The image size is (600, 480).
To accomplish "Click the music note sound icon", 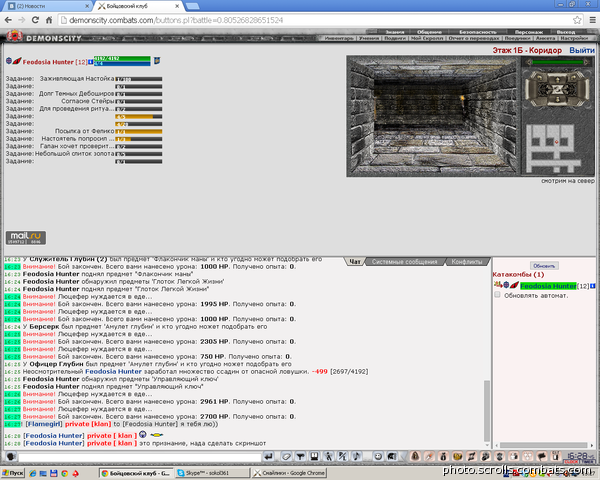I will (356, 456).
